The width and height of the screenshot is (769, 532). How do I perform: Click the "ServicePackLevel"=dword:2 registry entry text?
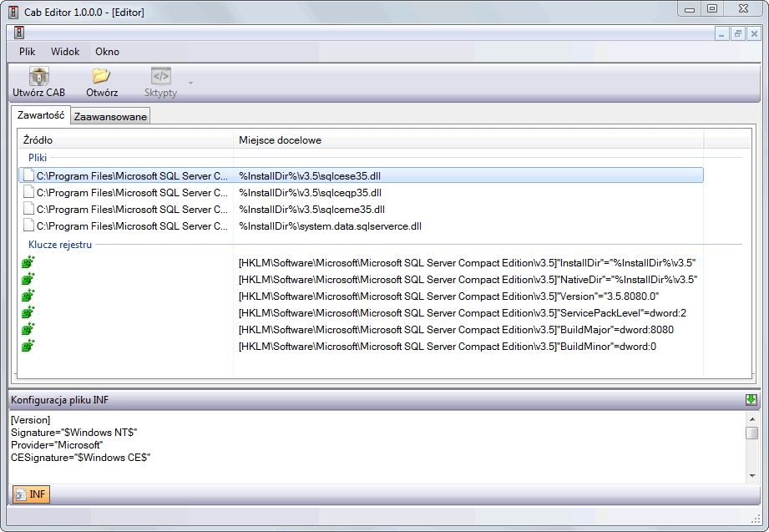coord(463,313)
